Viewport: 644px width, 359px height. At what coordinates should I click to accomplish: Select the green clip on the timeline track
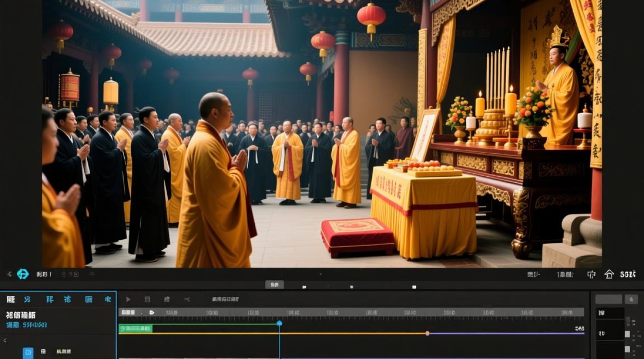136,328
